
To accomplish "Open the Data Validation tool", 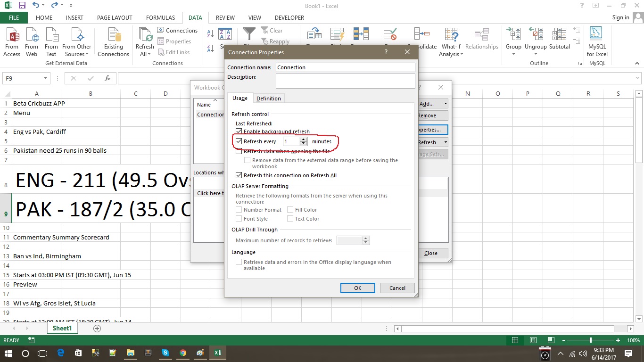I will 390,34.
